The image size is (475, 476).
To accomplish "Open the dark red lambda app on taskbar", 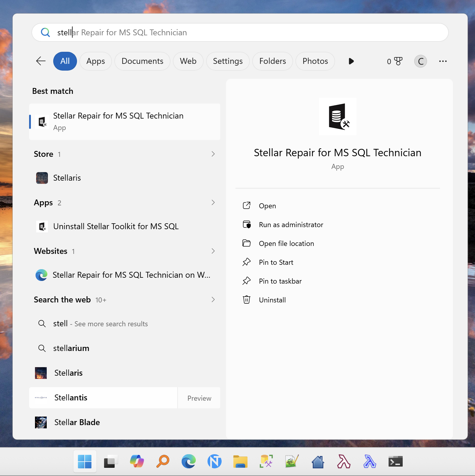I will coord(344,461).
